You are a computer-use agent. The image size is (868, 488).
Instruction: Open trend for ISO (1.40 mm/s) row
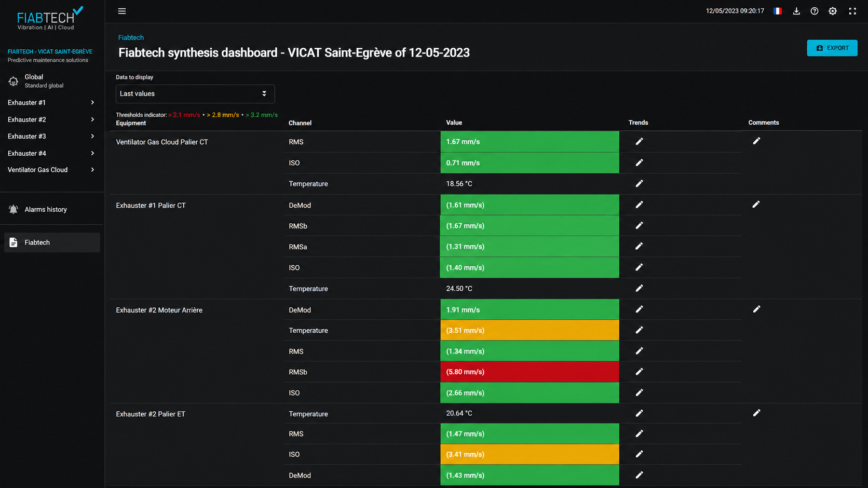point(639,267)
